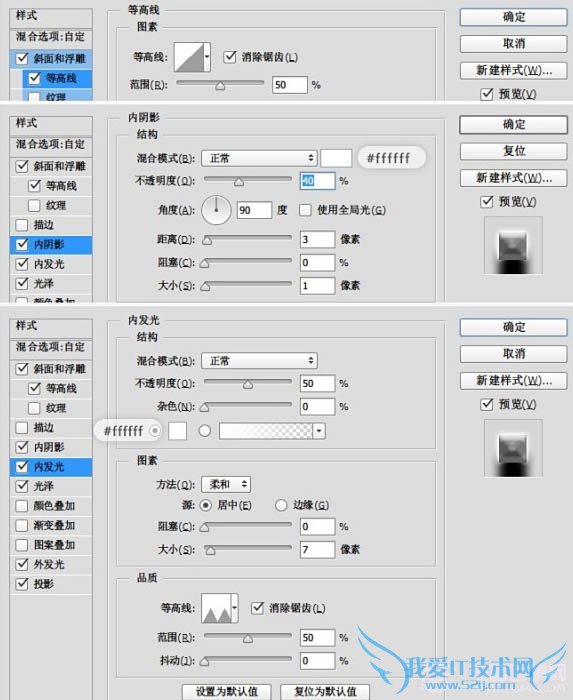Viewport: 573px width, 700px height.
Task: Uncheck 预览 checkbox in 内阴影 dialog
Action: click(x=487, y=202)
